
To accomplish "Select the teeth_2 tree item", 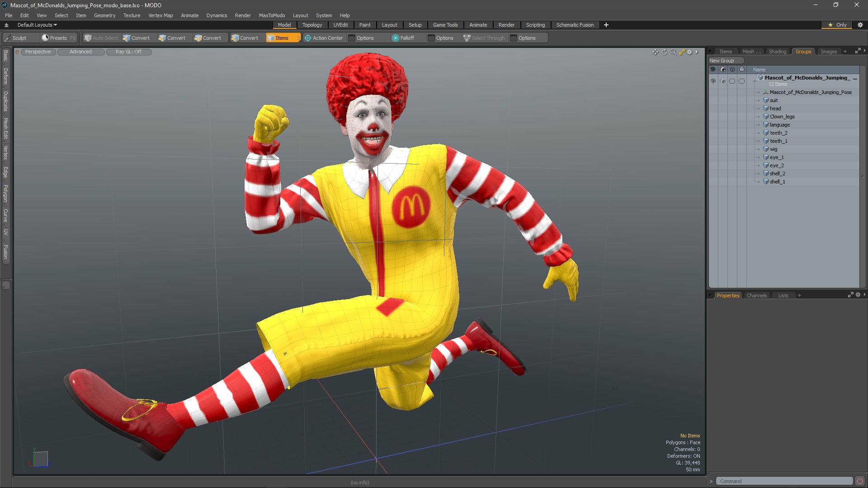I will (778, 133).
